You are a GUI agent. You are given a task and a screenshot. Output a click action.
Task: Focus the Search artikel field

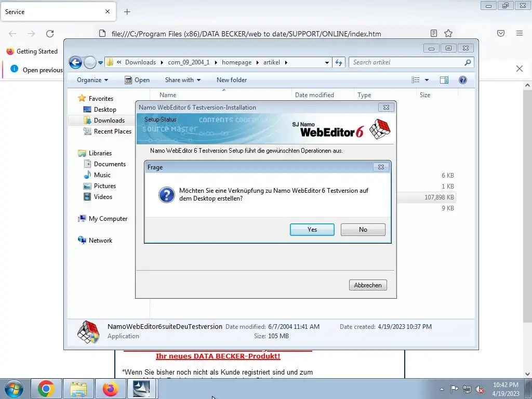pos(407,62)
